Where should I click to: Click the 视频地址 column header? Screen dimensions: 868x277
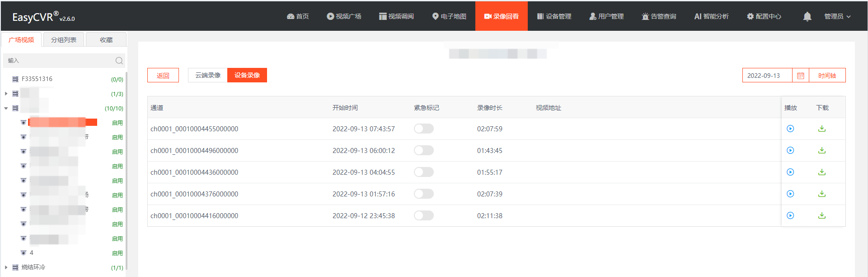coord(549,108)
